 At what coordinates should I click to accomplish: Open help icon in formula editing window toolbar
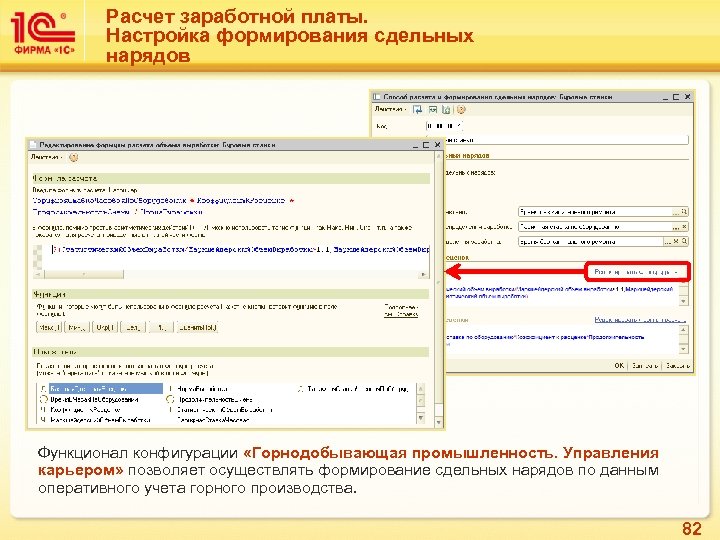pos(73,158)
